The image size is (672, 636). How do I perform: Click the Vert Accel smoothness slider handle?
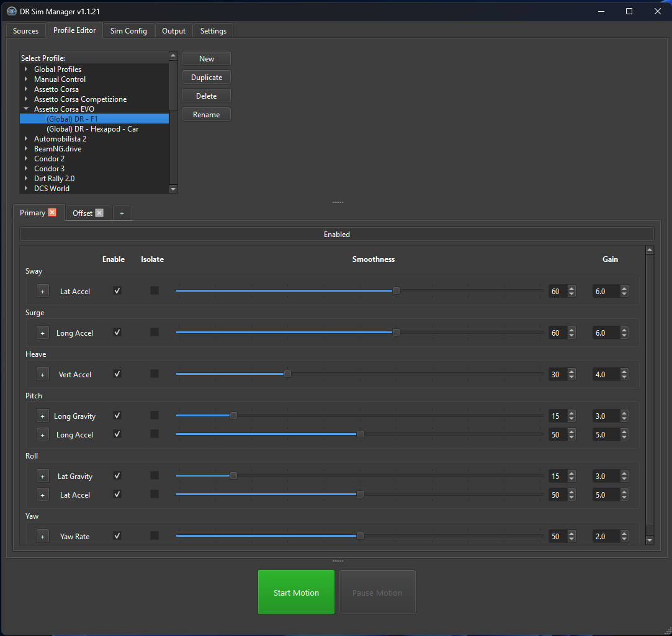point(287,374)
